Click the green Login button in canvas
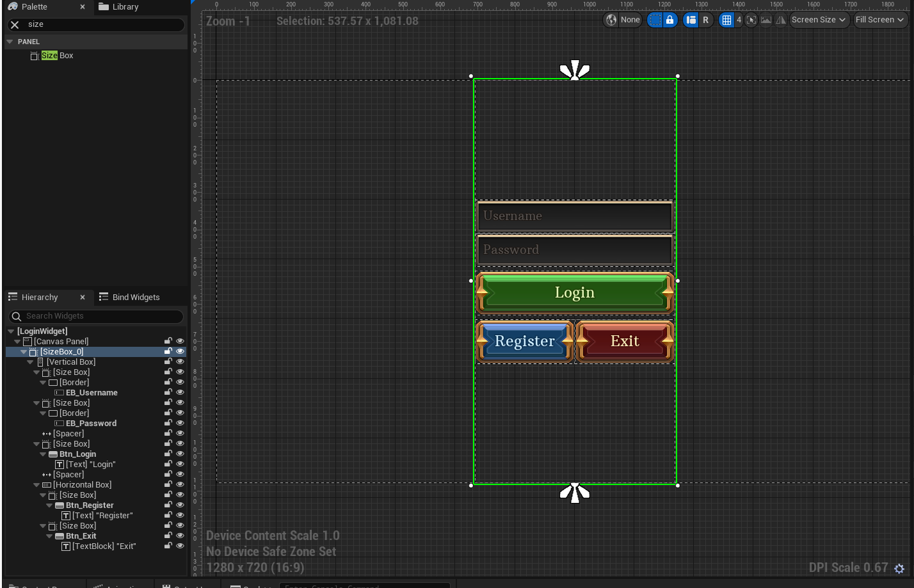The height and width of the screenshot is (588, 914). point(575,293)
